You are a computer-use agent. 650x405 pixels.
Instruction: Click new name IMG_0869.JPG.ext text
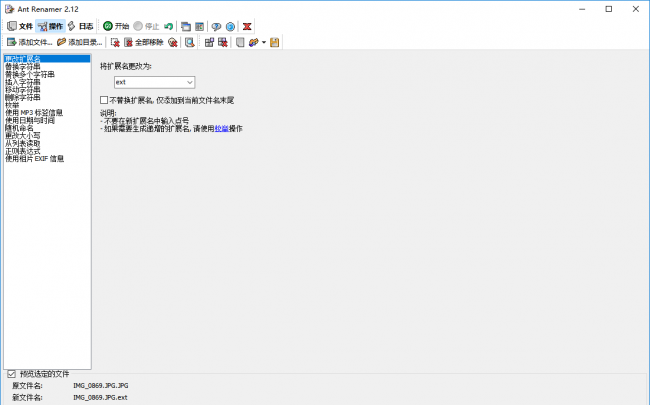click(x=100, y=397)
